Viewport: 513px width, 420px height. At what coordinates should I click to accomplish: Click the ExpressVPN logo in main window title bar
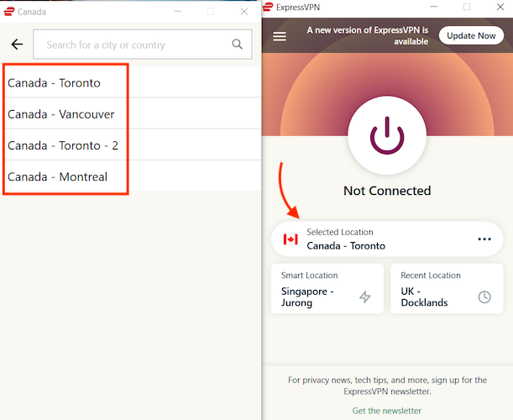coord(268,7)
